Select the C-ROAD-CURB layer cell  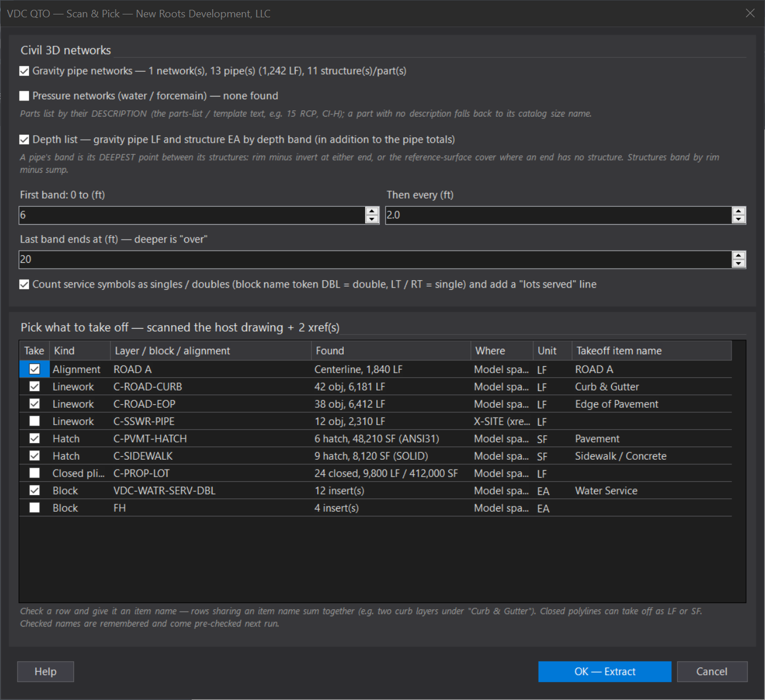tap(211, 386)
